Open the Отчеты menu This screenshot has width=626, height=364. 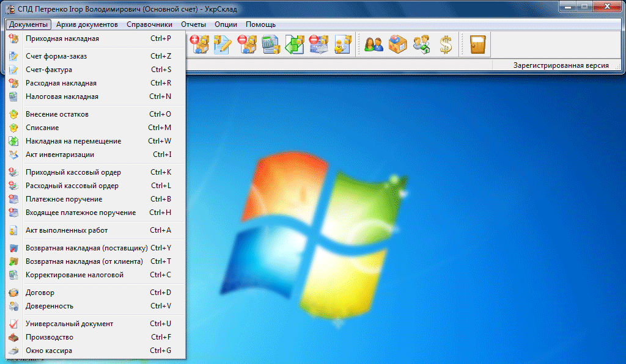(193, 24)
